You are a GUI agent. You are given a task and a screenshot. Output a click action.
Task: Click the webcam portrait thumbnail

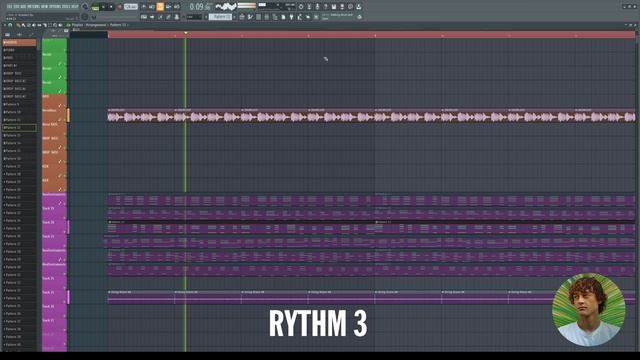589,309
